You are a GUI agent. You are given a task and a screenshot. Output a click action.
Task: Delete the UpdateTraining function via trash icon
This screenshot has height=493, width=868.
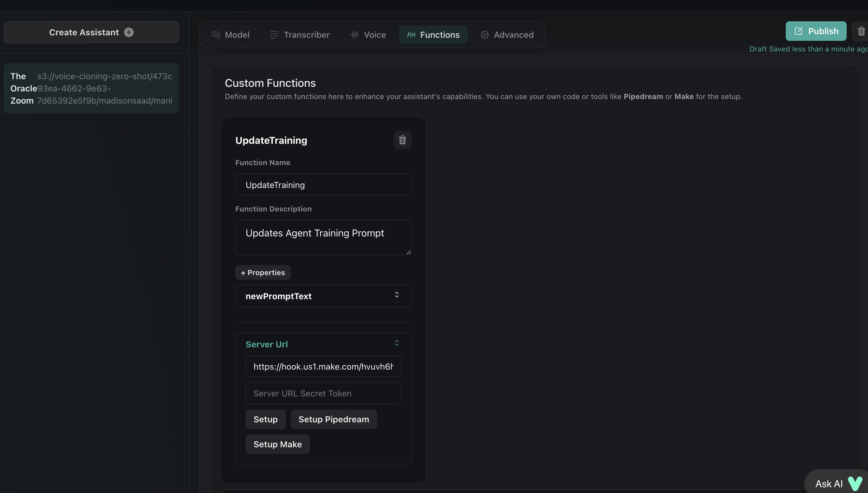[402, 140]
